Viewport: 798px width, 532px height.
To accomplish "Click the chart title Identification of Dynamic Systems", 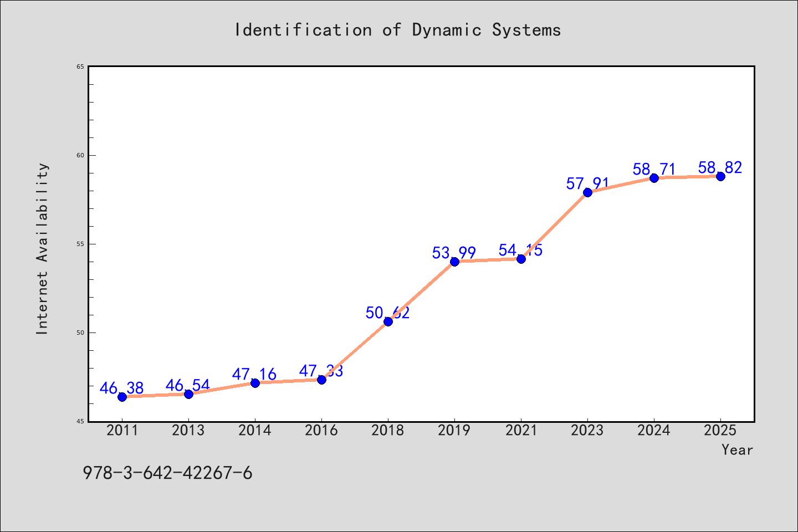I will [397, 29].
